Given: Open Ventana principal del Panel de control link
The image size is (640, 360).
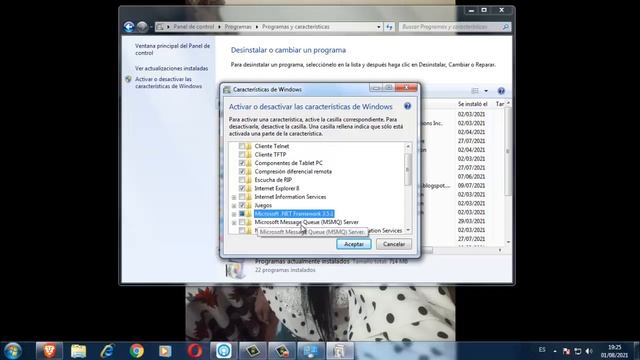Looking at the screenshot, I should point(172,49).
